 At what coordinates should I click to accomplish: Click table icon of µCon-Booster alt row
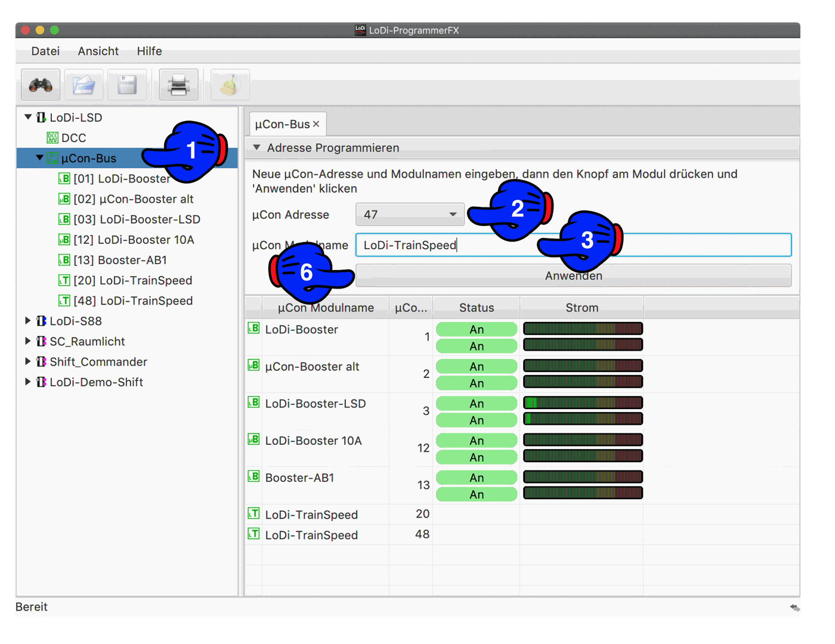253,365
